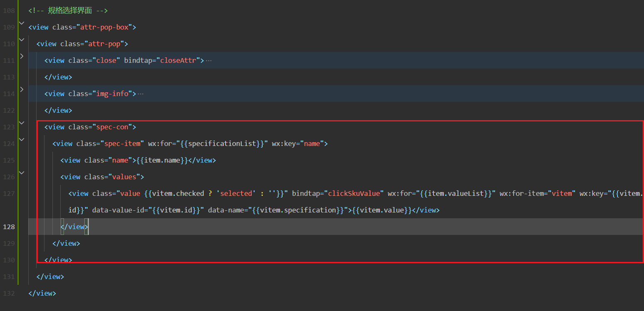This screenshot has height=311, width=644.
Task: Click the class value "attr-pop-box"
Action: pos(104,27)
